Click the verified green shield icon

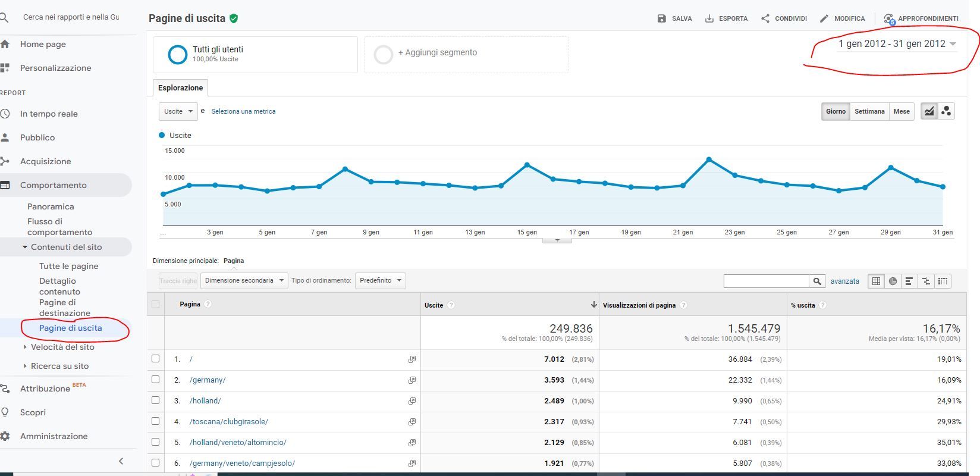(234, 18)
